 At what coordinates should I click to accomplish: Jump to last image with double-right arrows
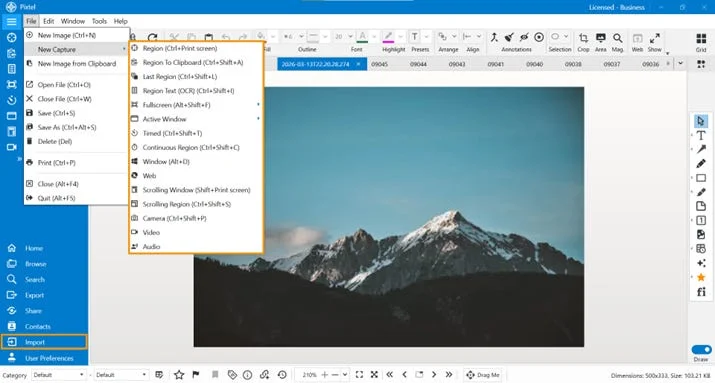pyautogui.click(x=449, y=375)
